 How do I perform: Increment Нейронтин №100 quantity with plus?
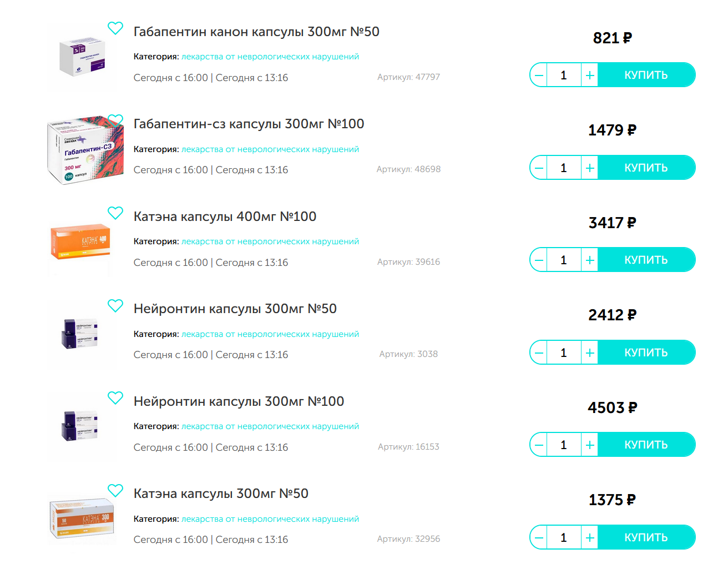[590, 445]
